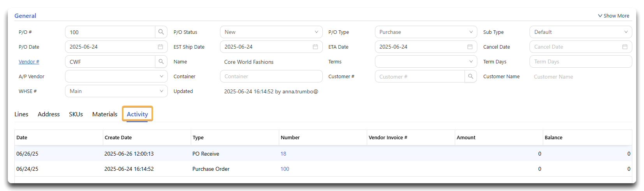Switch to the Materials tab
The height and width of the screenshot is (191, 644).
[105, 114]
